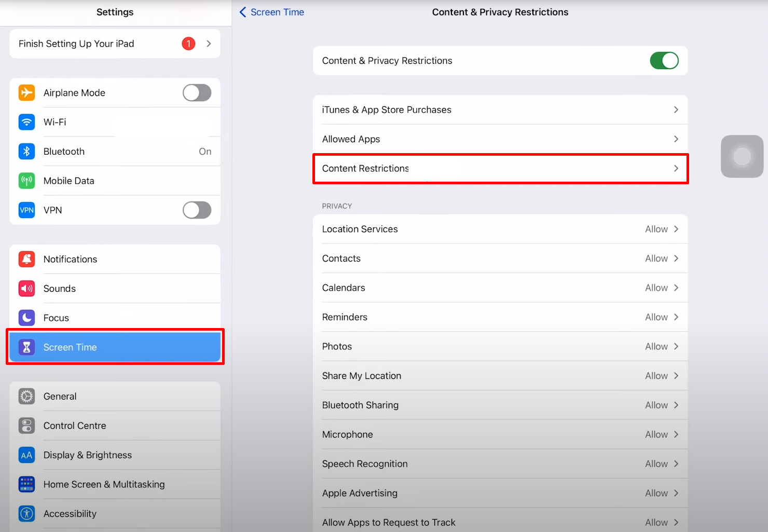Screen dimensions: 768x532
Task: Turn on the VPN switch
Action: 197,210
